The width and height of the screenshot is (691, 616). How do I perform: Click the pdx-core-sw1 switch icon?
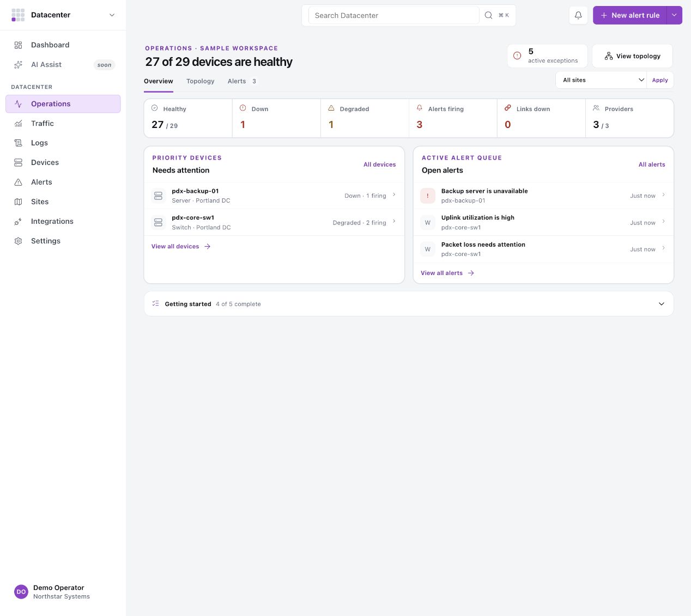pyautogui.click(x=159, y=222)
